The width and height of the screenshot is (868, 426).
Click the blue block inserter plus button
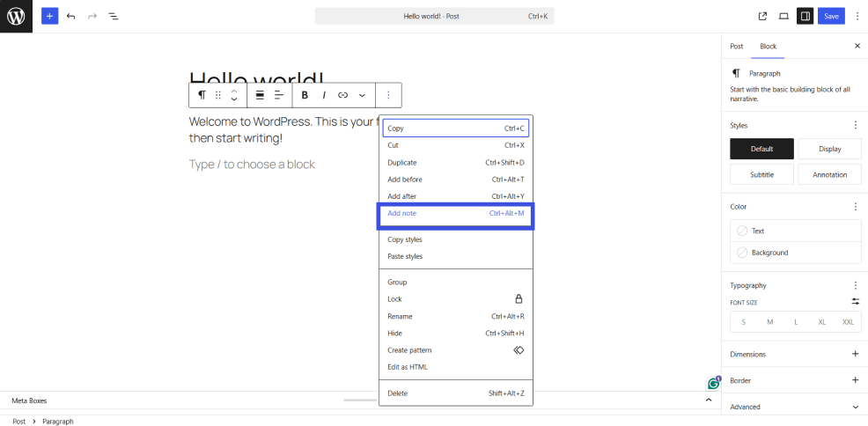click(50, 16)
